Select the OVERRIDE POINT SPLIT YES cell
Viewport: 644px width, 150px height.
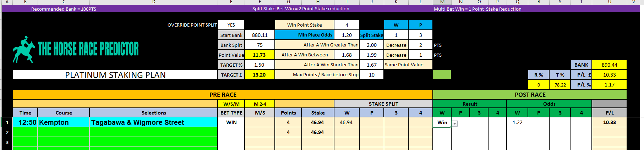click(x=231, y=25)
